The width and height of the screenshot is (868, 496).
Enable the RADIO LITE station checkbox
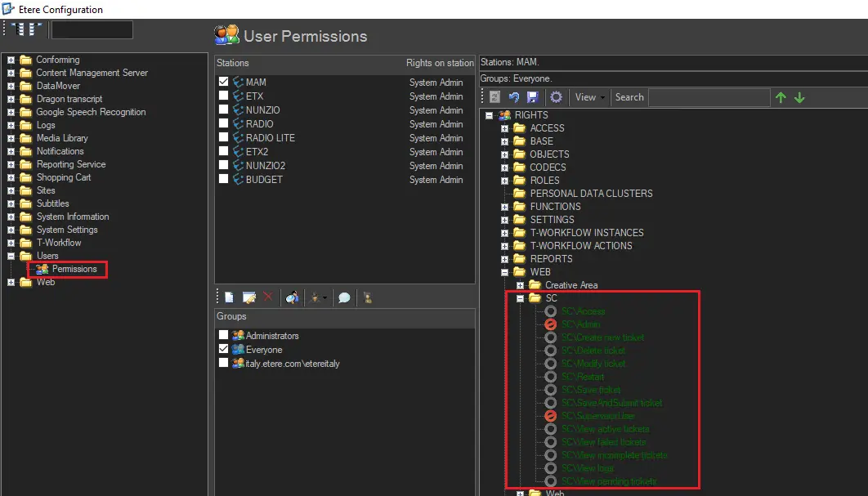pyautogui.click(x=223, y=138)
